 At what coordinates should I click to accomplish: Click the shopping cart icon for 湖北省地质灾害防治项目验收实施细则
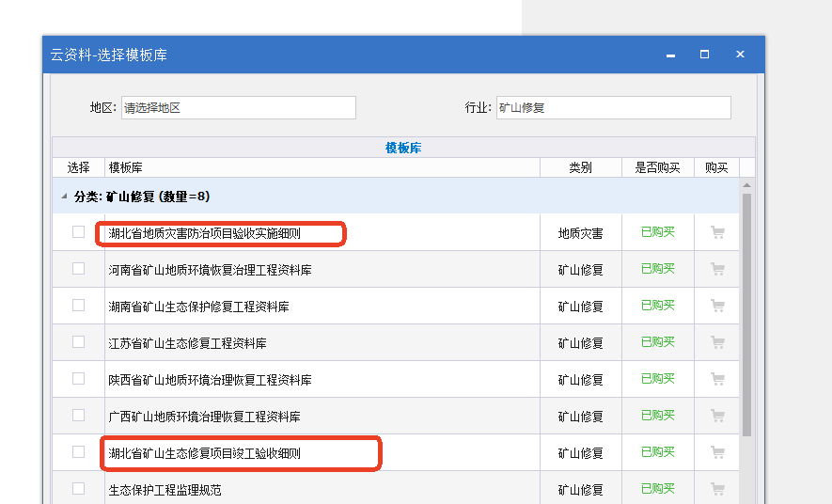[x=718, y=233]
